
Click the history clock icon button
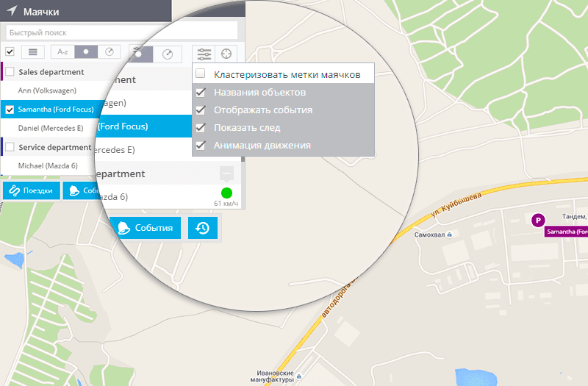click(203, 228)
